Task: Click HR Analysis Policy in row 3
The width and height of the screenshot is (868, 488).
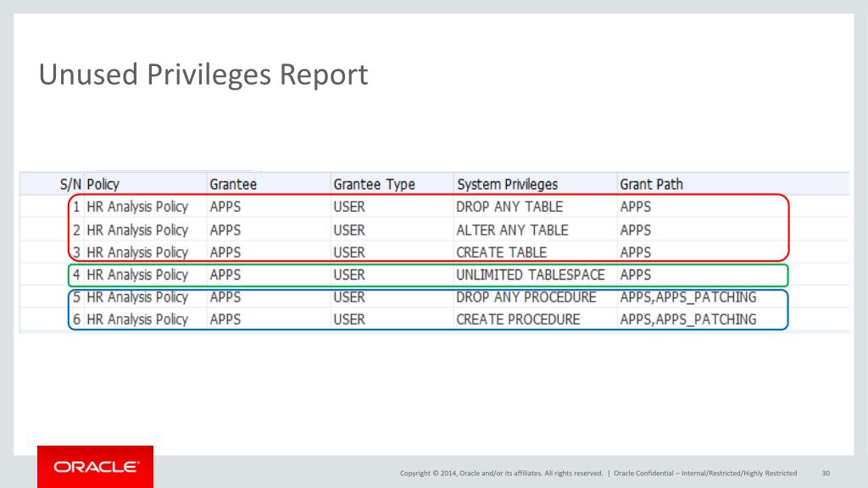Action: point(138,252)
